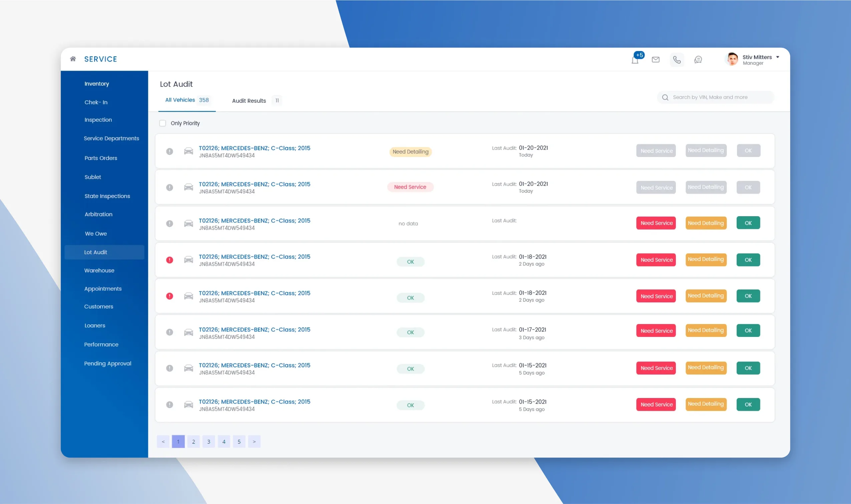Click red priority alert icon on 01-18-2021 row
This screenshot has height=504, width=851.
(170, 260)
